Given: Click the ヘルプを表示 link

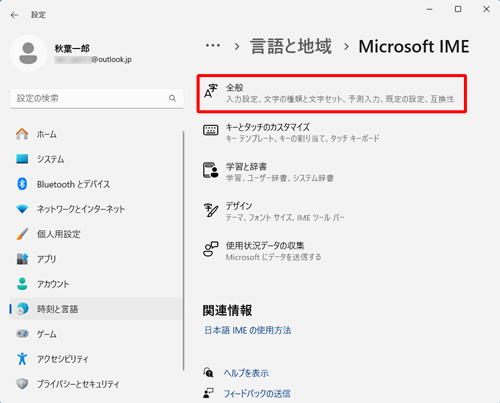Looking at the screenshot, I should tap(246, 373).
